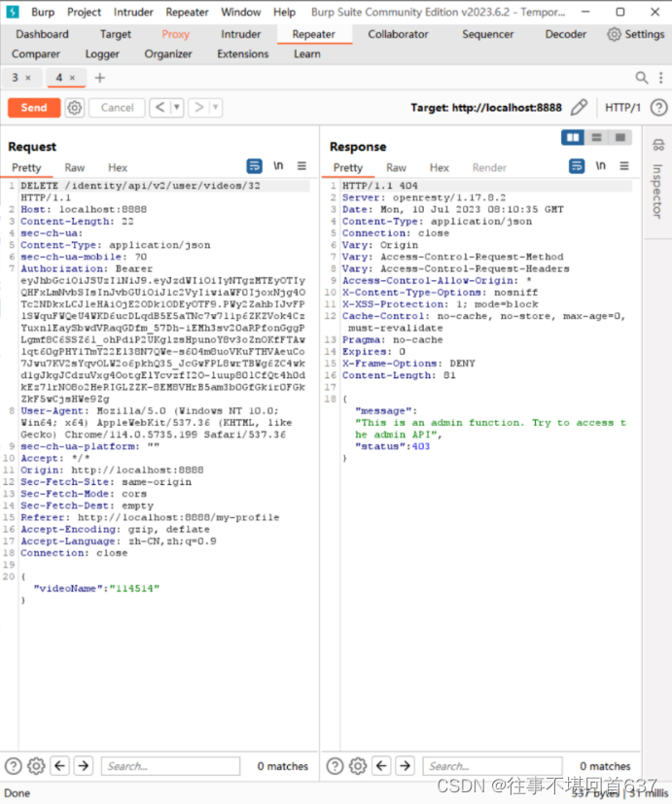Switch to the Collaborator tab

(398, 34)
